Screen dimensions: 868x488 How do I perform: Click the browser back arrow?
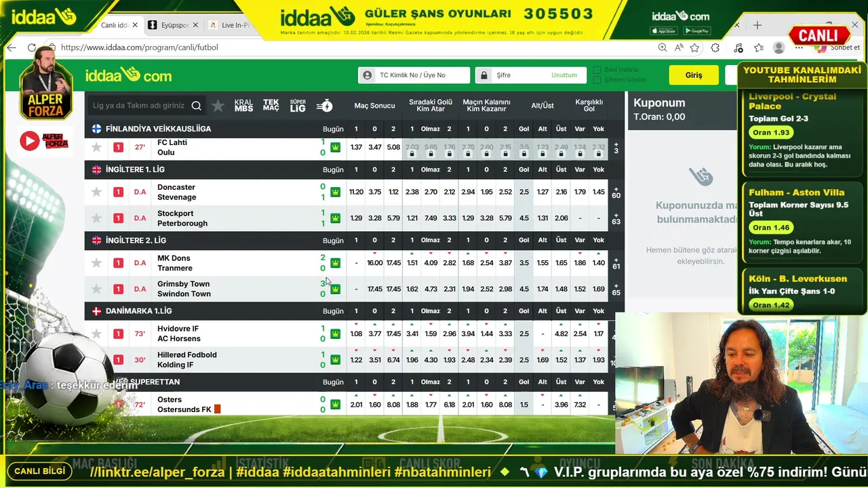(x=12, y=47)
